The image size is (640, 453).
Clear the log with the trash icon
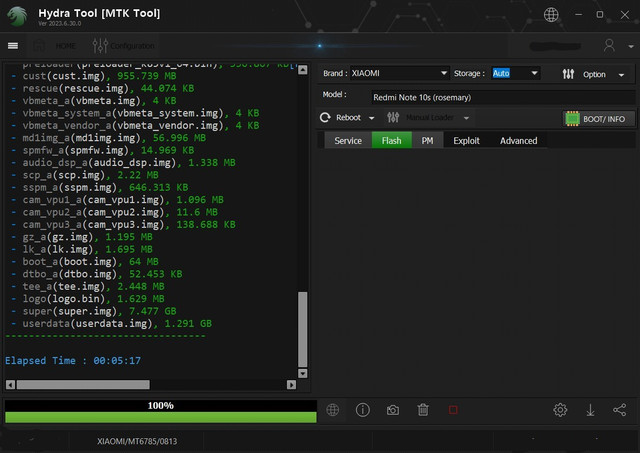tap(423, 410)
